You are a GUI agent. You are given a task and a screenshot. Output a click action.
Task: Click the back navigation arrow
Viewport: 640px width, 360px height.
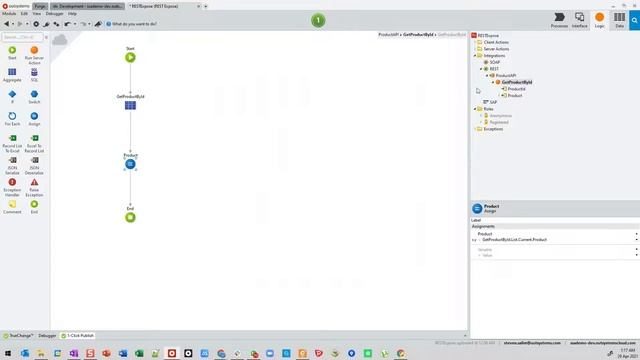7,24
